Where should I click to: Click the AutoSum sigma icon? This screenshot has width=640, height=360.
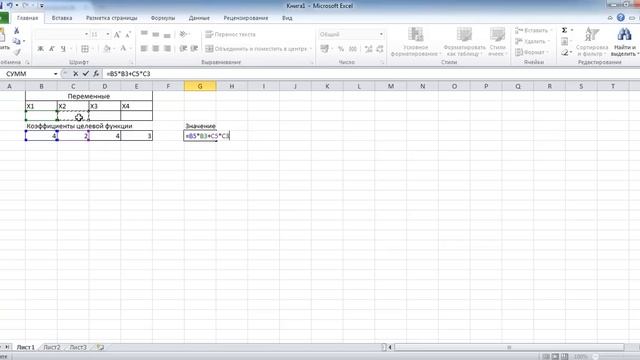(x=564, y=30)
